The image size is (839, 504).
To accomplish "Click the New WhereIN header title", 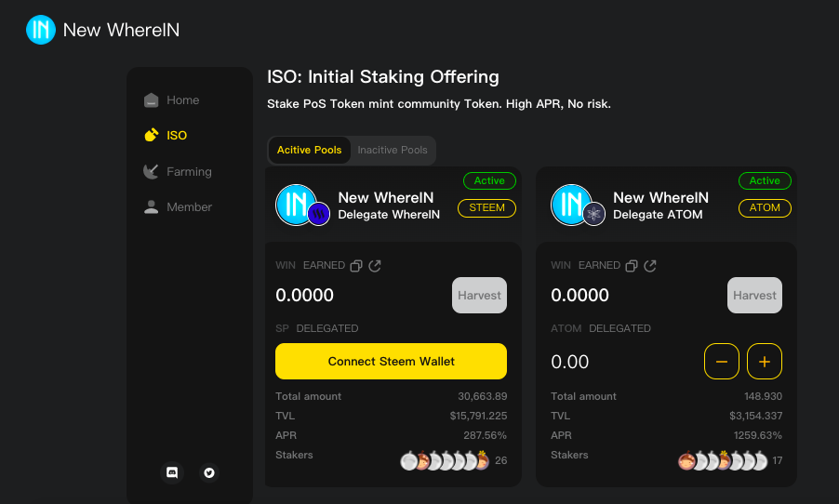I will click(x=122, y=30).
